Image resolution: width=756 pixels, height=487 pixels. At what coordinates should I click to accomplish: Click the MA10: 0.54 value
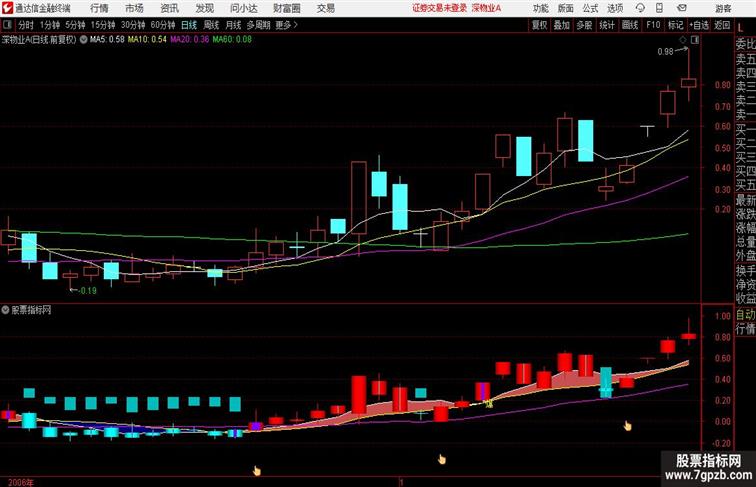(x=147, y=40)
